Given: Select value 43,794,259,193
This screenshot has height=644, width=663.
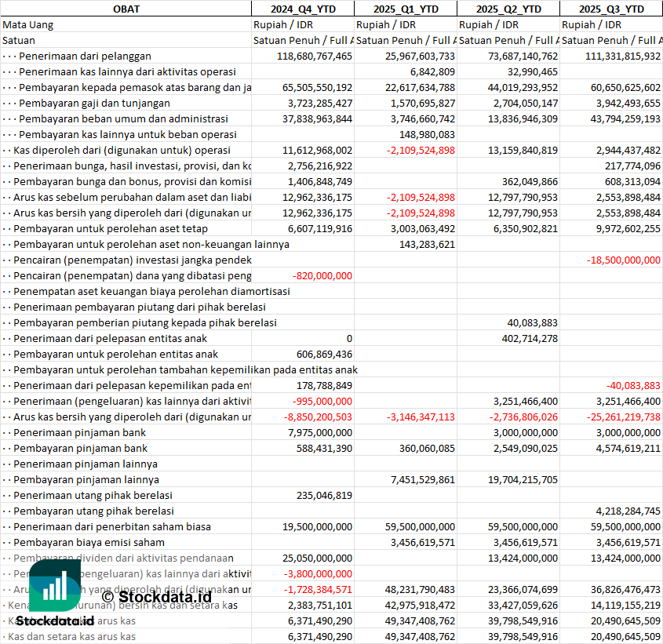Looking at the screenshot, I should pyautogui.click(x=625, y=118).
